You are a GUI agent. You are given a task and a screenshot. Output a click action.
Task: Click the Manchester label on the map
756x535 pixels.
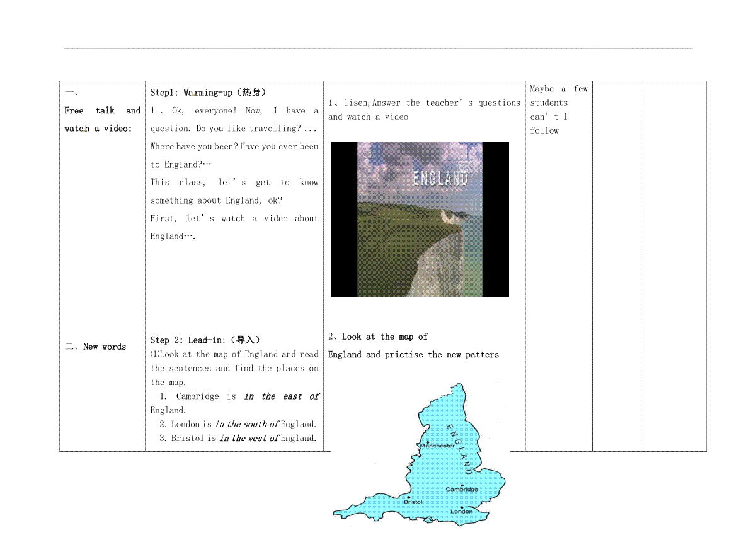[x=437, y=446]
